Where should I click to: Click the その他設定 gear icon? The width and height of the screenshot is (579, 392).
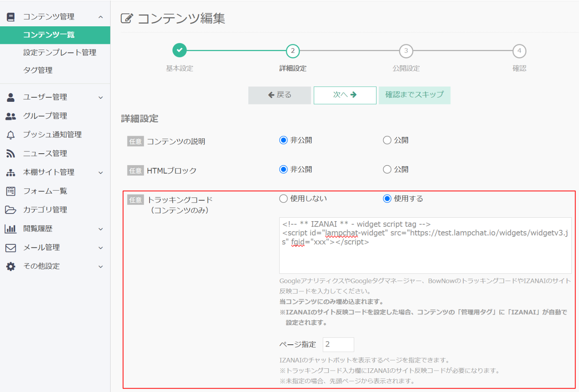[x=11, y=267]
